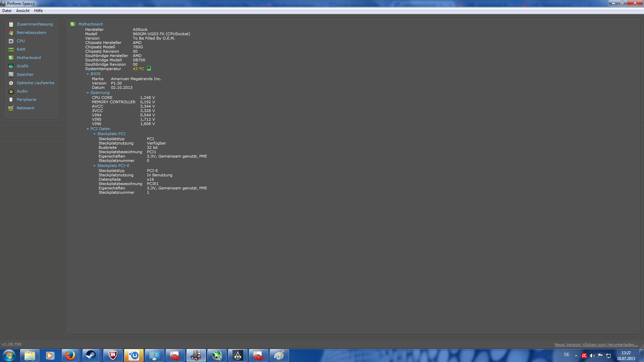644x362 pixels.
Task: Open the Hilfe menu
Action: 38,11
